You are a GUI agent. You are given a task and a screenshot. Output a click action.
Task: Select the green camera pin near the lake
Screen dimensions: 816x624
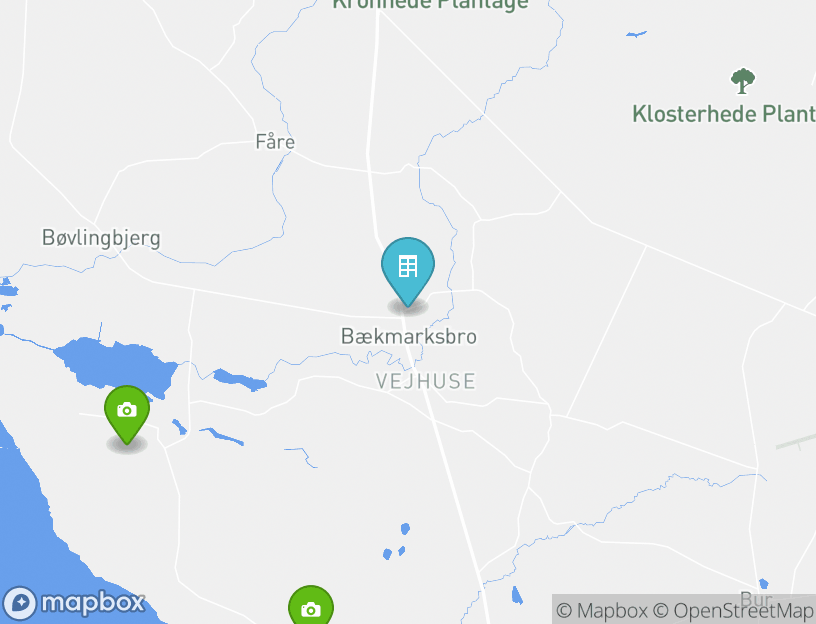[x=127, y=414]
